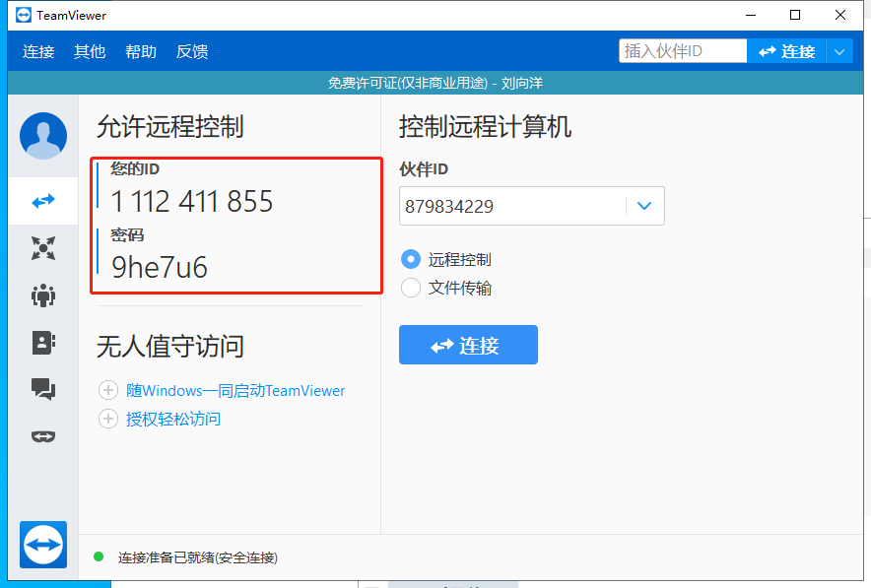Click the TeamViewer title bar app icon
The height and width of the screenshot is (588, 871).
click(x=24, y=15)
